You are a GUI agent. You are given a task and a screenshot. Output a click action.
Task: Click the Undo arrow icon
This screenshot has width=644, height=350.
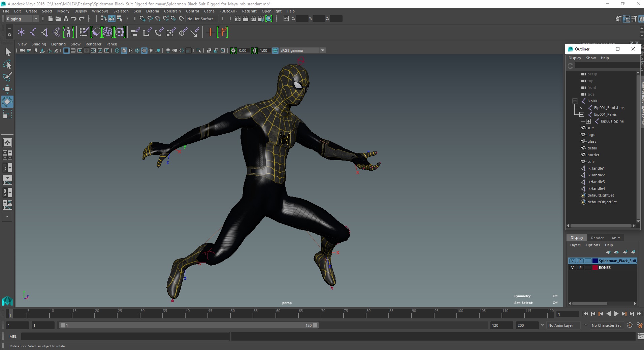(74, 19)
